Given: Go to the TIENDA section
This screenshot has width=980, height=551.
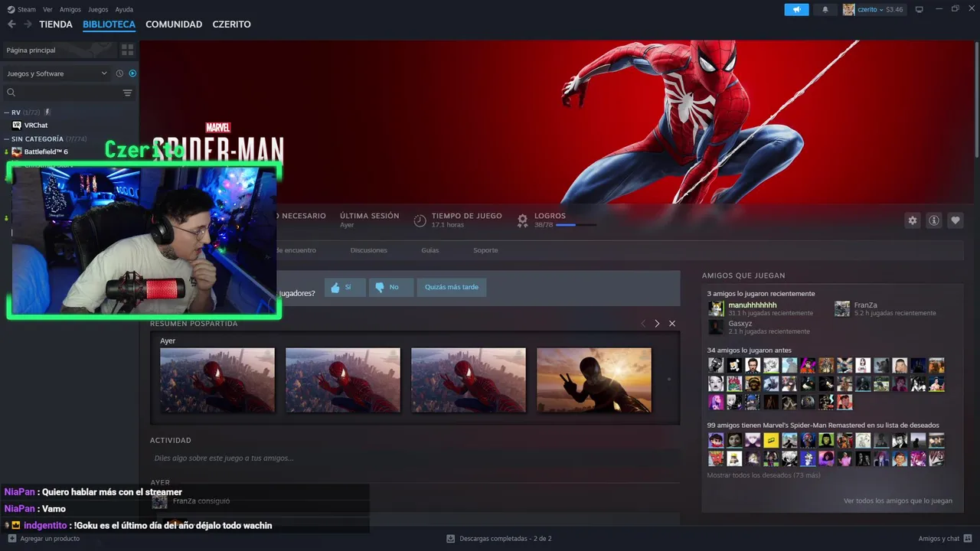Looking at the screenshot, I should (56, 24).
